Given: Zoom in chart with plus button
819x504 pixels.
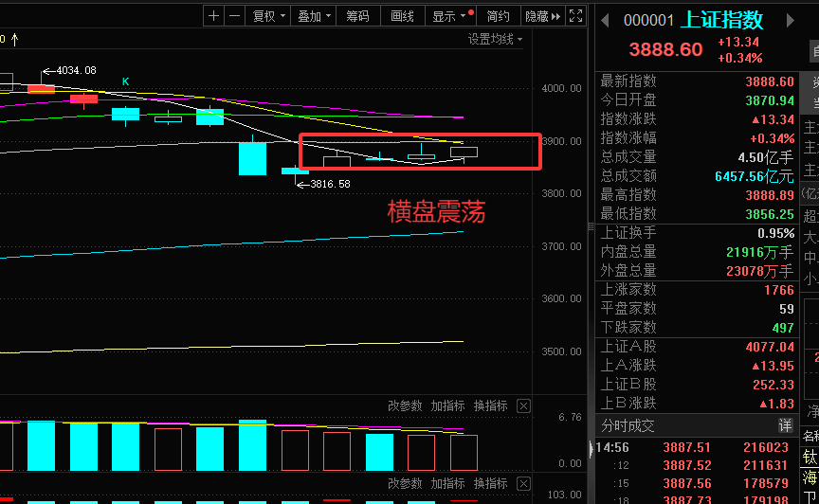Looking at the screenshot, I should (x=213, y=16).
